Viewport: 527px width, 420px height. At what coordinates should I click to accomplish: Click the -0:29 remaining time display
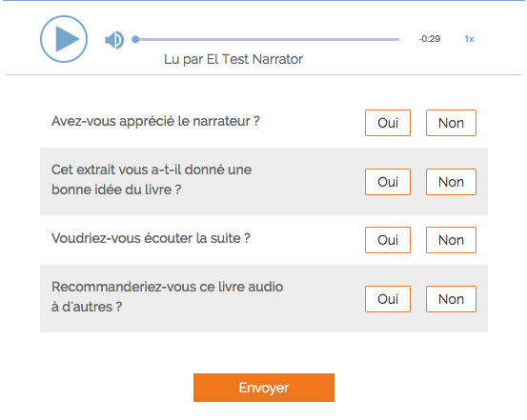[x=429, y=39]
